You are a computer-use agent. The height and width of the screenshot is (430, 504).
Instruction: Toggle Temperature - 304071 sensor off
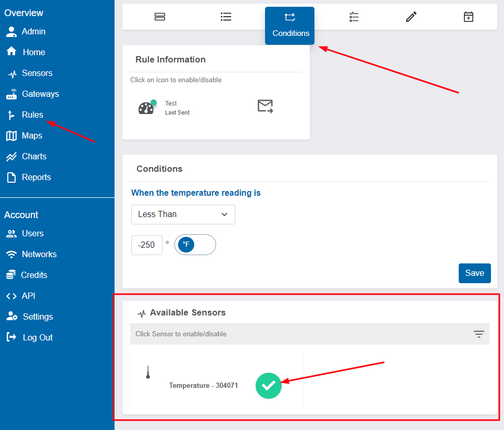[269, 386]
